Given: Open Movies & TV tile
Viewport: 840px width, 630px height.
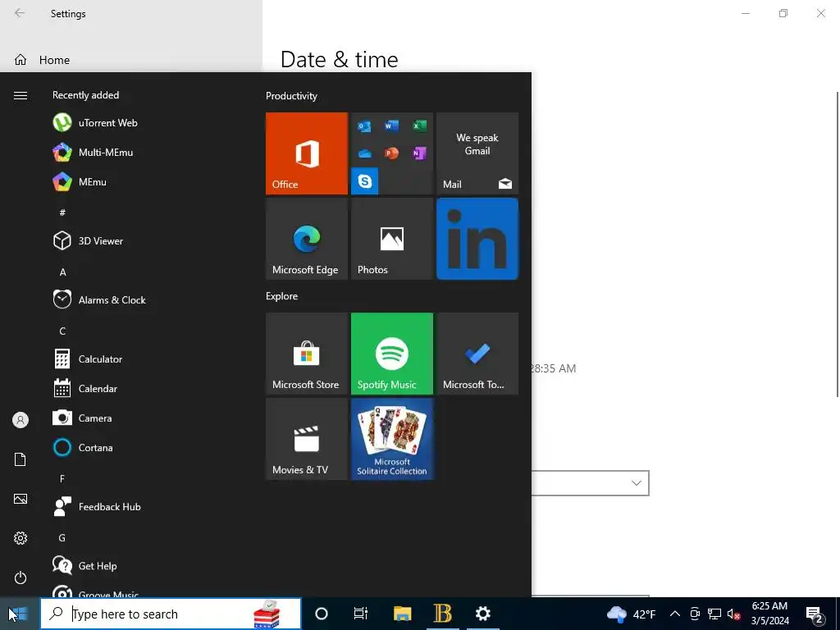Looking at the screenshot, I should (307, 440).
